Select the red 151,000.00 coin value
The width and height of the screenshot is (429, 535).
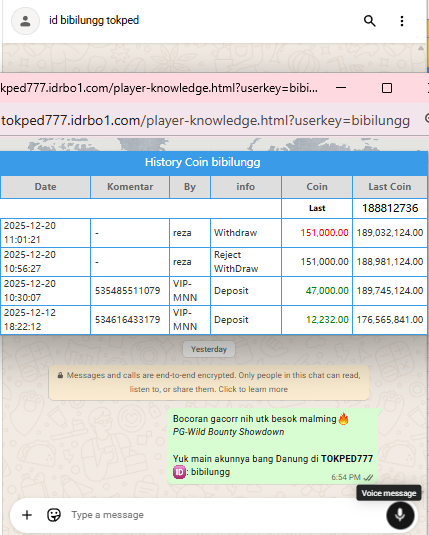[324, 233]
